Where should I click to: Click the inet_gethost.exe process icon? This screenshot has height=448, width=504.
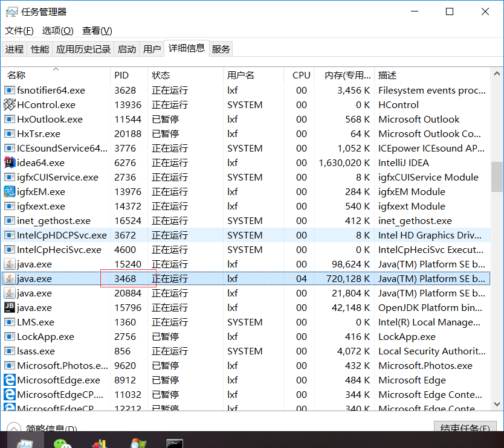(10, 220)
